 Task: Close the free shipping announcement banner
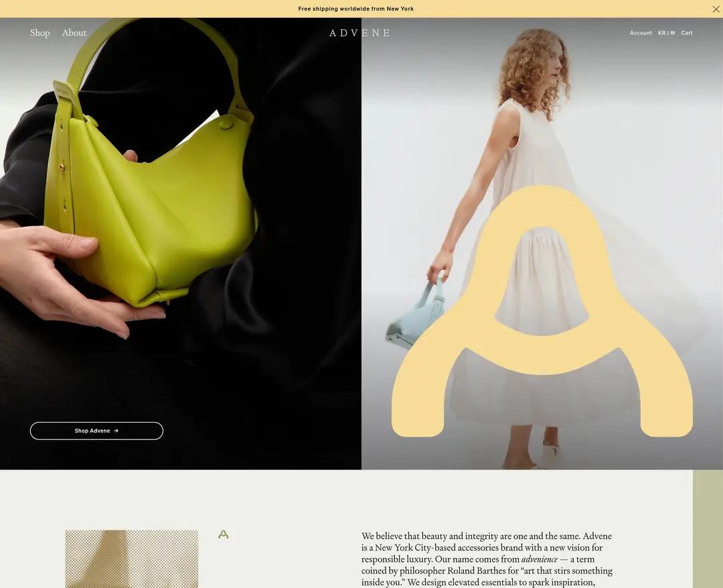716,9
